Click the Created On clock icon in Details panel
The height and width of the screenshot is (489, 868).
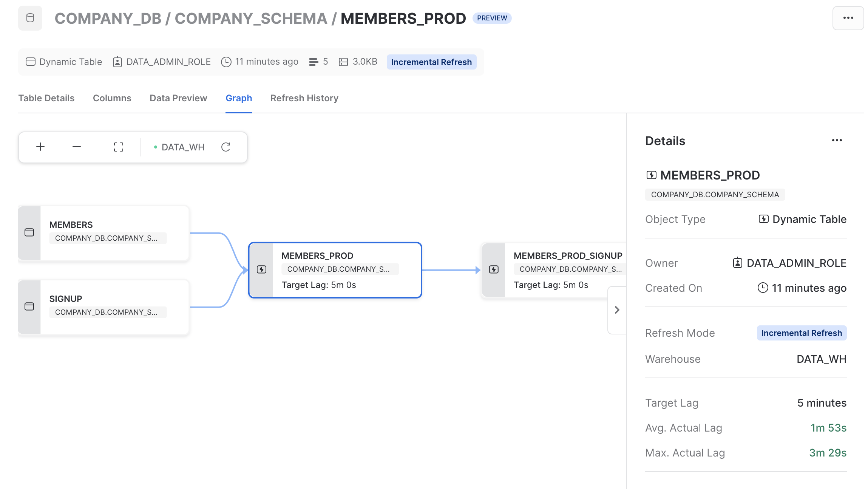[763, 289]
